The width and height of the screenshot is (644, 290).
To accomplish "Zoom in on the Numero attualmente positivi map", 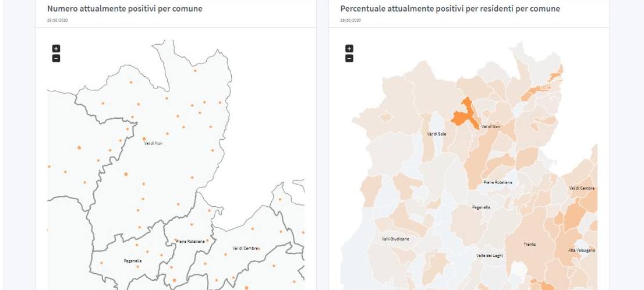I will [56, 49].
